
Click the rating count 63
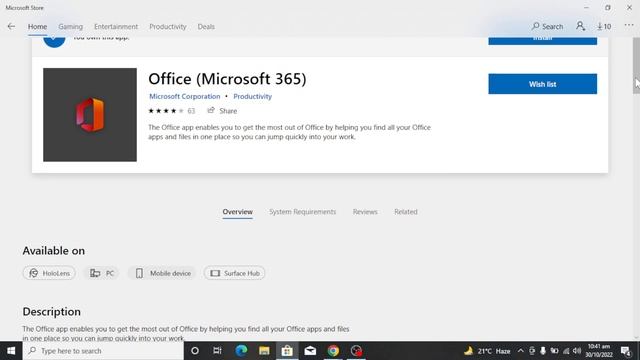191,111
